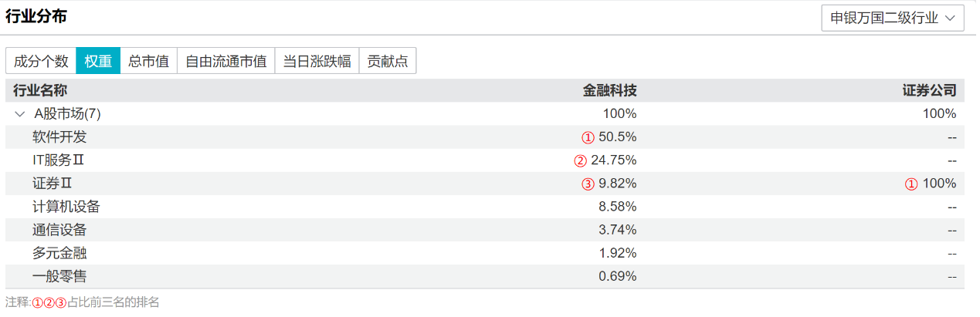The image size is (980, 317).
Task: Collapse the A股市场(7) row chevron
Action: coord(20,114)
